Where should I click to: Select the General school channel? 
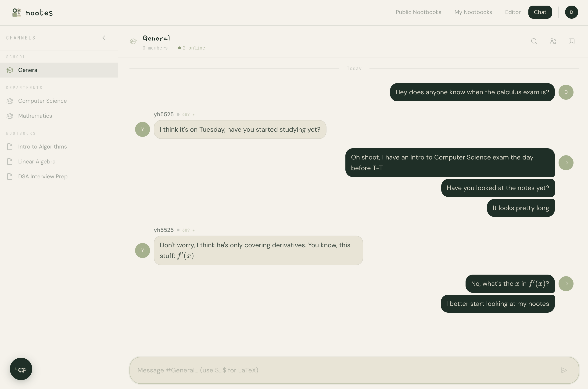coord(28,70)
